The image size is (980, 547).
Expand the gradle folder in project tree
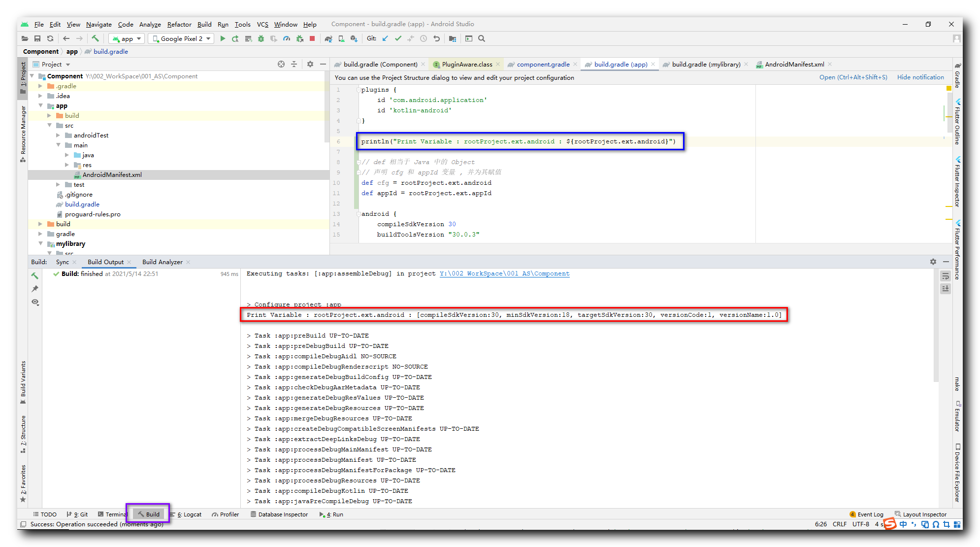tap(41, 234)
